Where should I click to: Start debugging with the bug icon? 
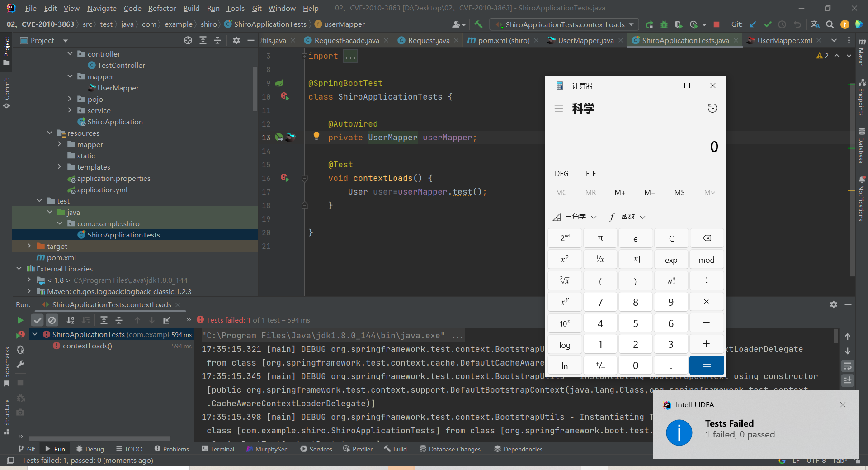click(664, 24)
